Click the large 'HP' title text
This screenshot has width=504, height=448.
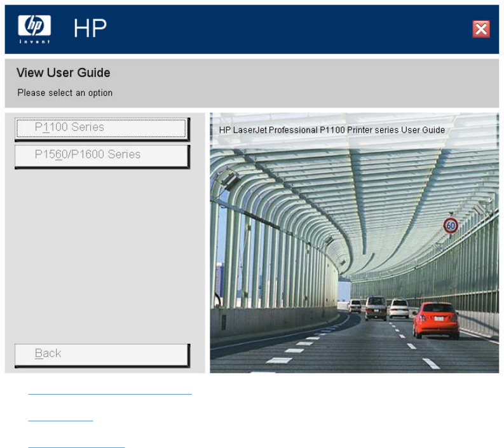(90, 29)
